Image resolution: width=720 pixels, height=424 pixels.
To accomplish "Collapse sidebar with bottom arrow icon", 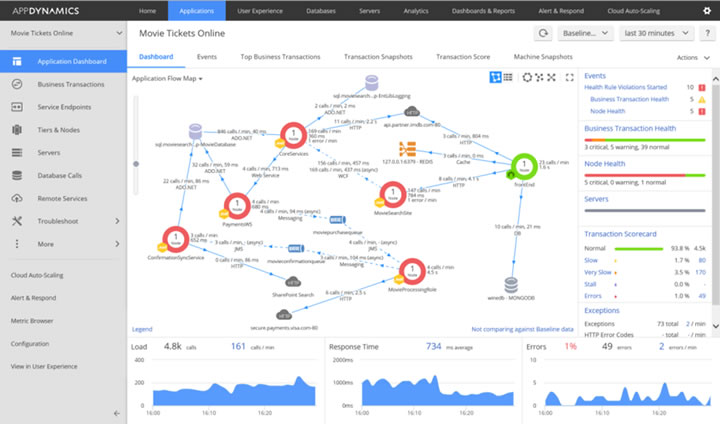I will [x=117, y=413].
